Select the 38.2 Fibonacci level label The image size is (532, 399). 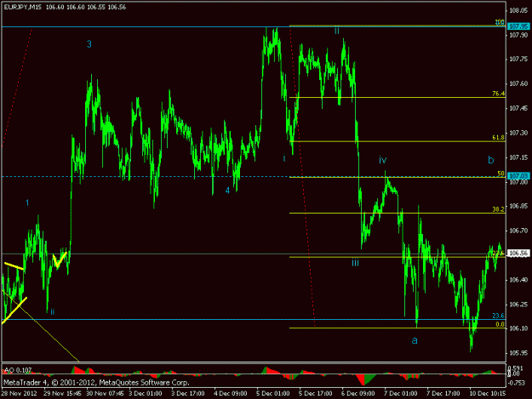tap(498, 209)
